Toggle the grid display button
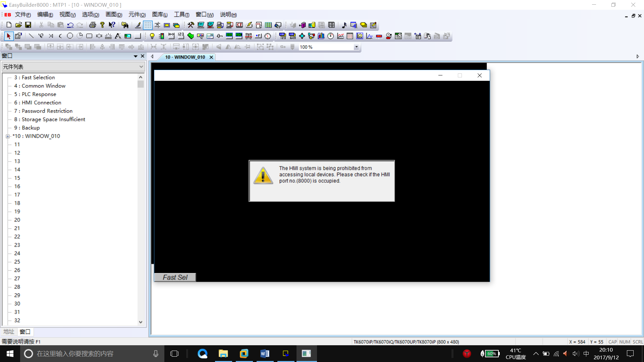Viewport: 644px width, 362px height. pos(148,25)
